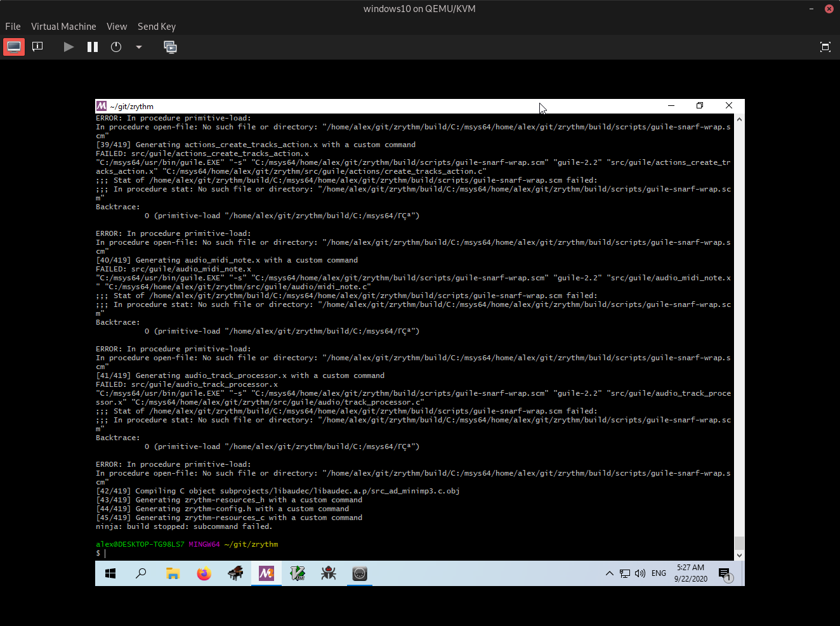The width and height of the screenshot is (840, 626).
Task: Open the Windows notification center
Action: tap(725, 574)
